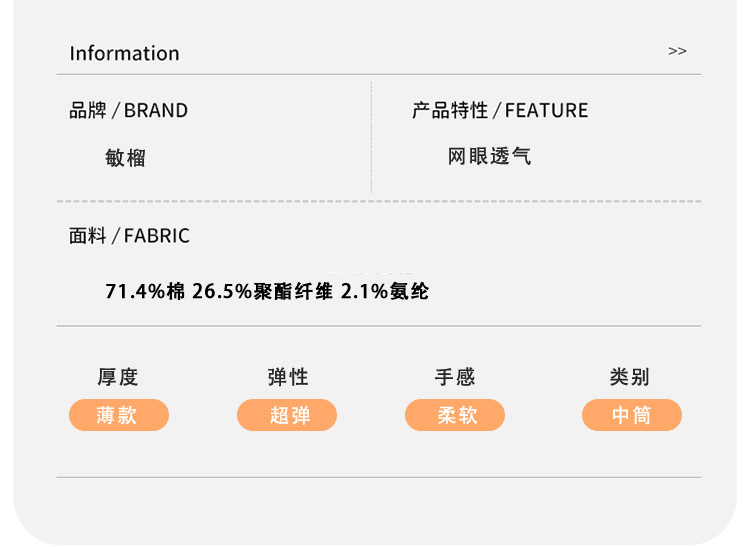The width and height of the screenshot is (750, 547).
Task: Click the 类别 category label
Action: (629, 377)
